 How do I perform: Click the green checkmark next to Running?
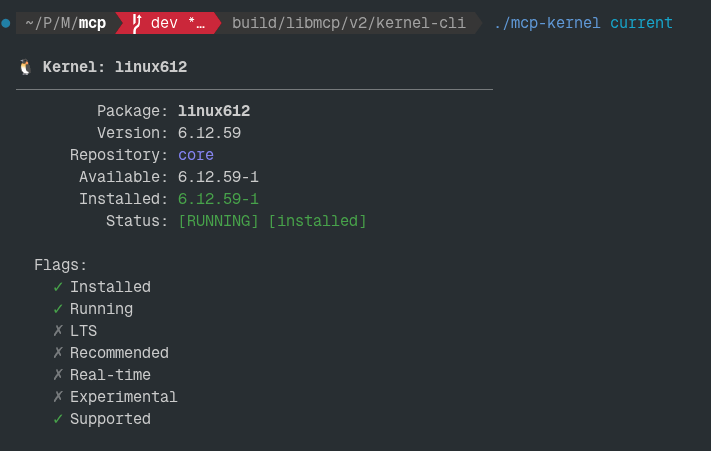point(58,309)
